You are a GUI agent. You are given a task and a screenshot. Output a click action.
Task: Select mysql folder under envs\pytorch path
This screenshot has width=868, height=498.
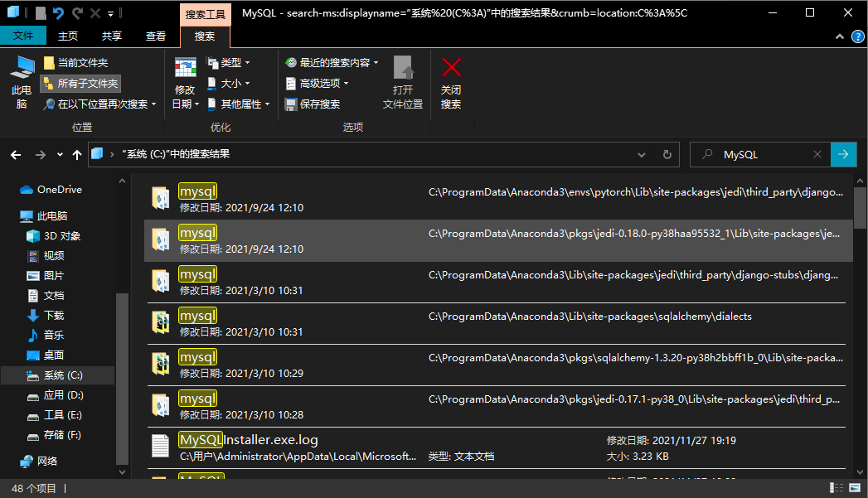[x=497, y=199]
